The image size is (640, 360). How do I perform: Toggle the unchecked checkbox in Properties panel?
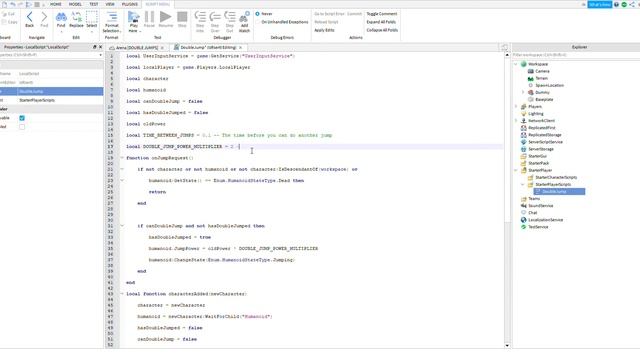click(22, 127)
